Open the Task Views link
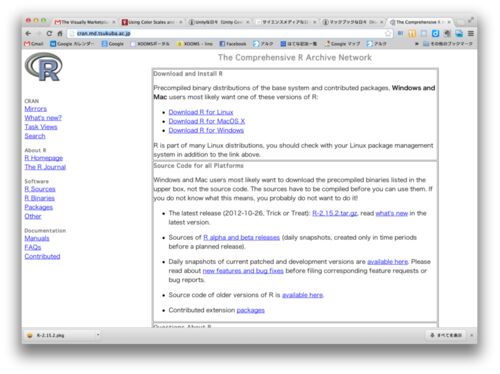This screenshot has height=374, width=500. pos(41,127)
